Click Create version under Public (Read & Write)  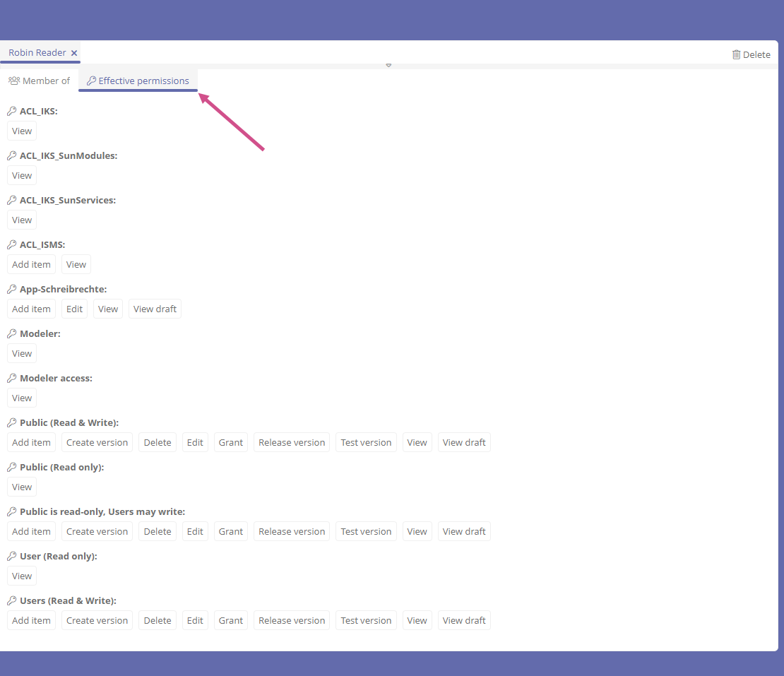click(97, 442)
